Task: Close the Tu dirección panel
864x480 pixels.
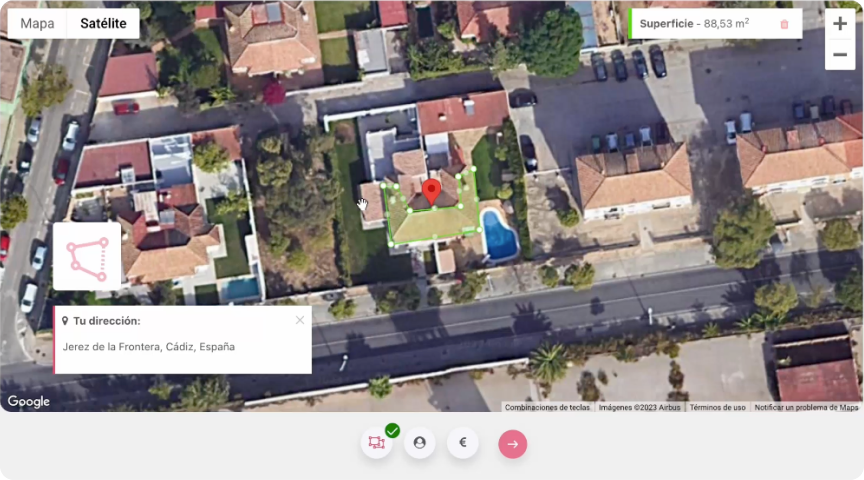Action: 300,320
